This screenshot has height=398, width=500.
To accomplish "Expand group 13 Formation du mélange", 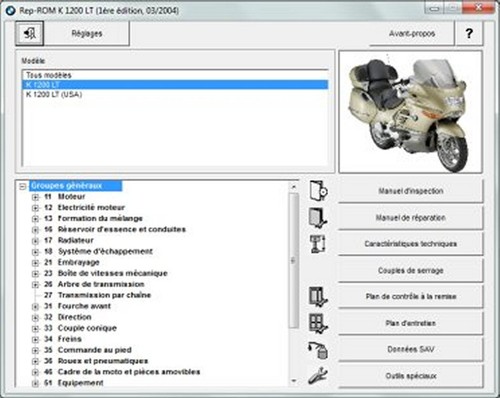I will point(35,219).
